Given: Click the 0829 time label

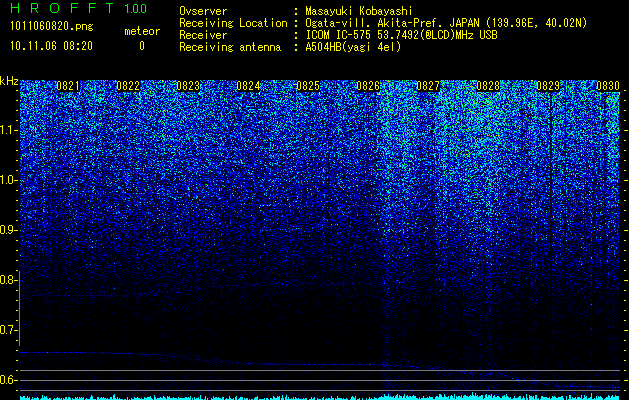Looking at the screenshot, I should 548,86.
